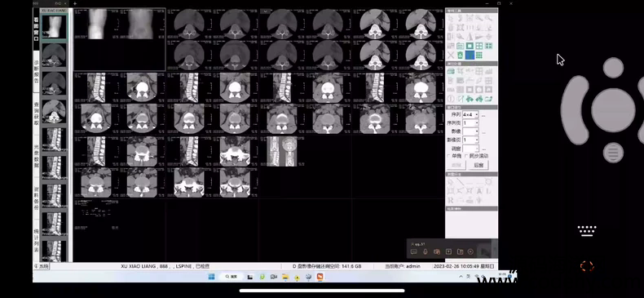The image size is (644, 298).
Task: Open the Windows Start menu
Action: click(212, 277)
